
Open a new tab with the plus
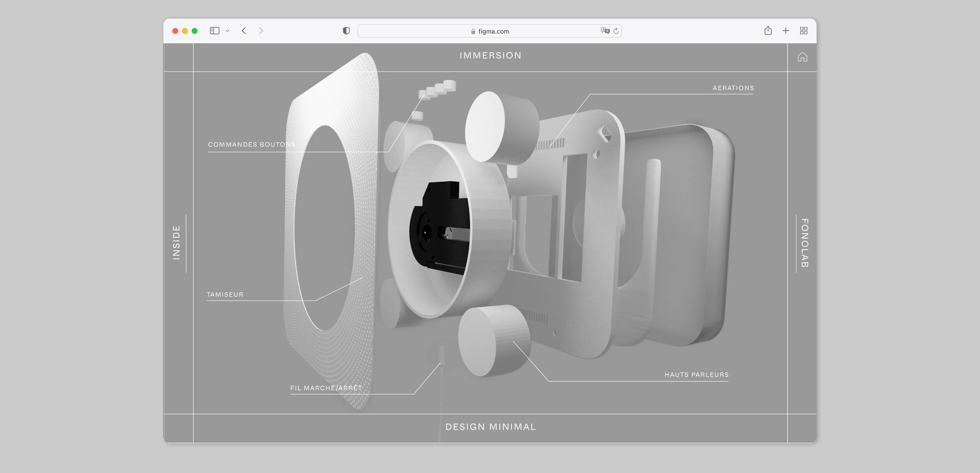click(786, 31)
